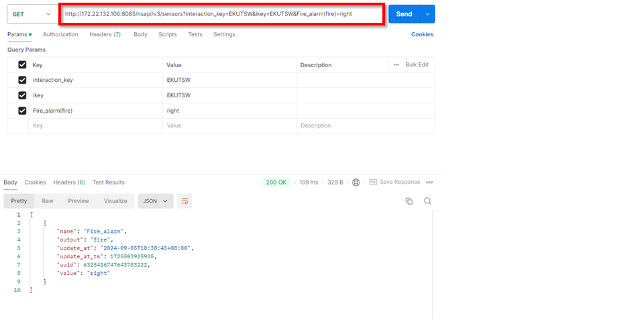Toggle line wrap icon beside JSON

tap(184, 201)
